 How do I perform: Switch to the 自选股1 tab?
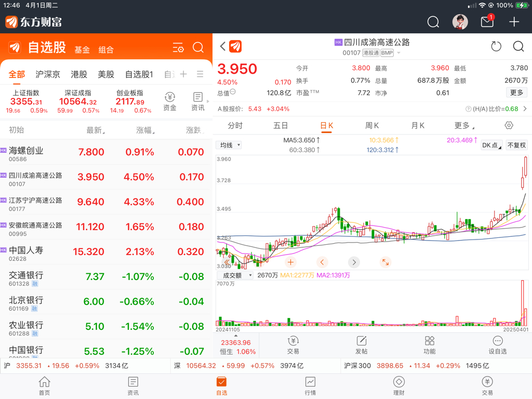click(x=139, y=74)
